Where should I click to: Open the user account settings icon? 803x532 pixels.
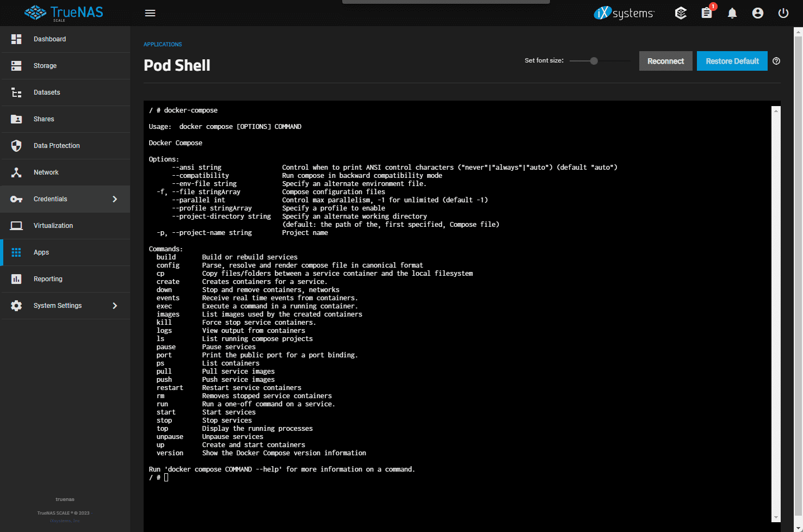pyautogui.click(x=758, y=13)
